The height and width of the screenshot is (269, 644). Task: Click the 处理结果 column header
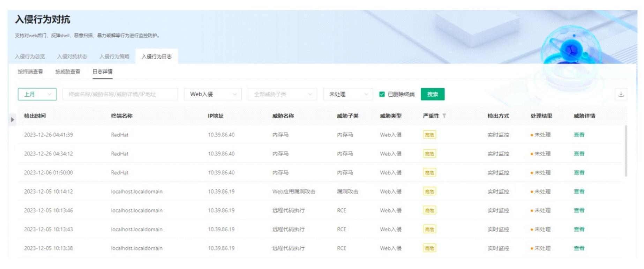(541, 116)
